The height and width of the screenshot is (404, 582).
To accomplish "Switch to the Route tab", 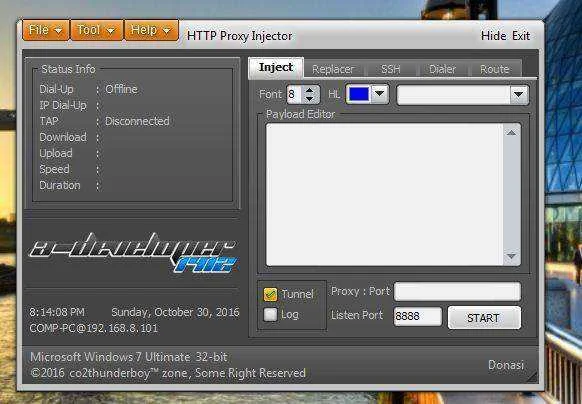I will click(x=494, y=69).
